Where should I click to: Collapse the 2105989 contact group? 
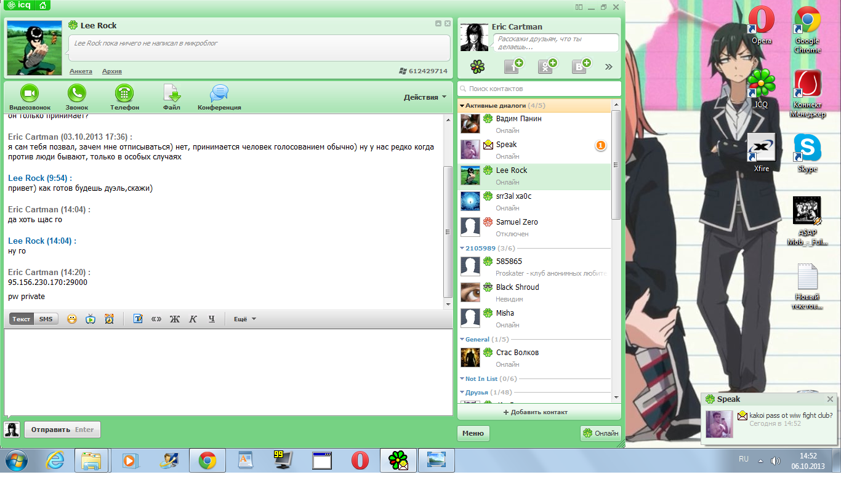point(462,249)
